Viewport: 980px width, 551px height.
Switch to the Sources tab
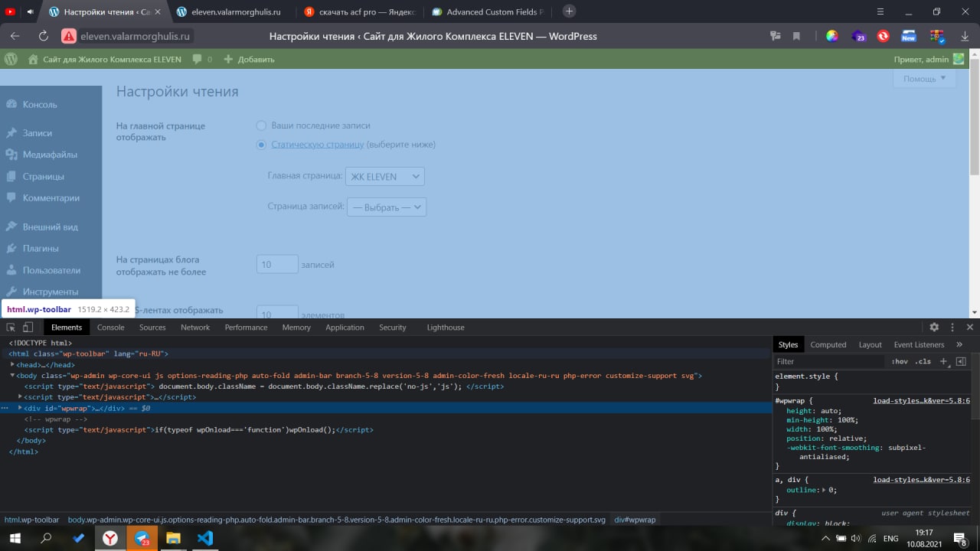(x=152, y=328)
